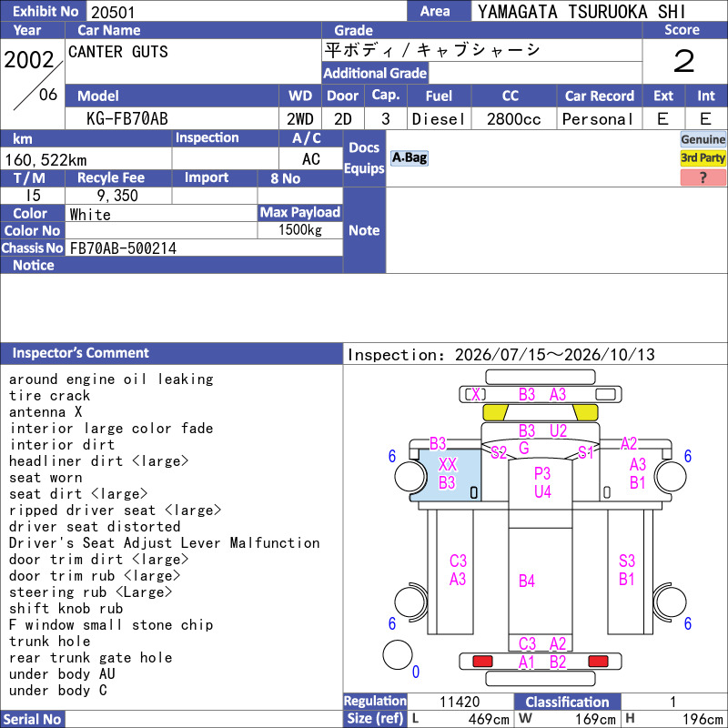Click the max payload 1500kg
Viewport: 728px width, 728px height.
(300, 230)
